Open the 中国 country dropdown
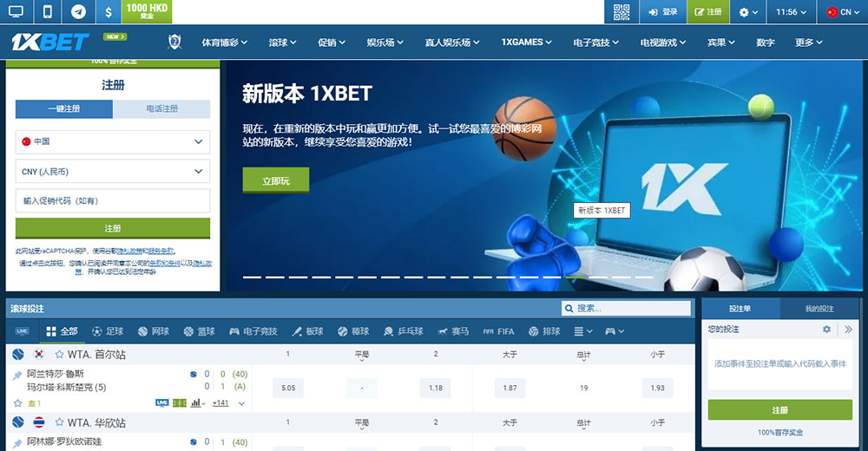The width and height of the screenshot is (868, 451). (112, 141)
